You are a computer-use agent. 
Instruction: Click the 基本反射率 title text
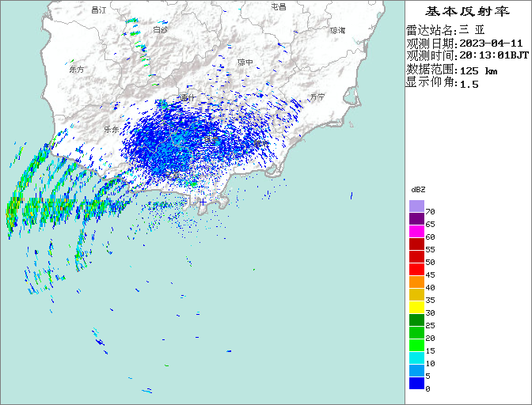[467, 11]
